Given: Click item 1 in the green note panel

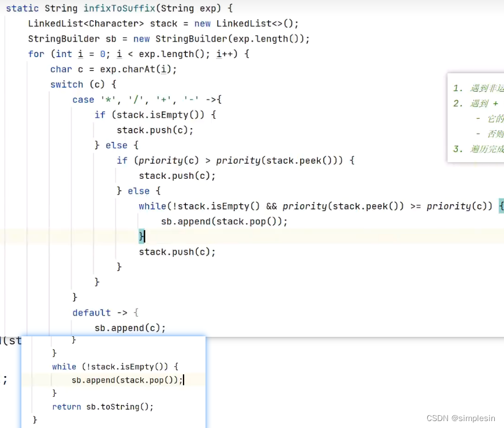Looking at the screenshot, I should click(x=479, y=88).
